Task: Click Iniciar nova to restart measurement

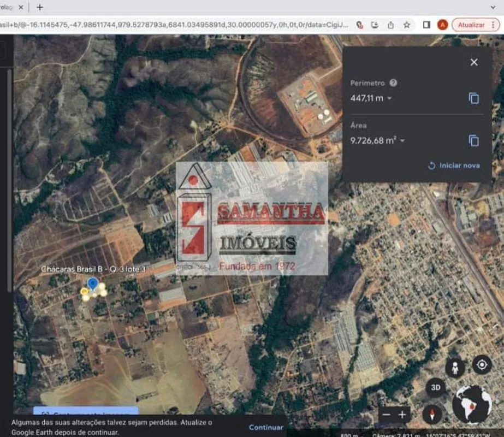Action: tap(454, 166)
